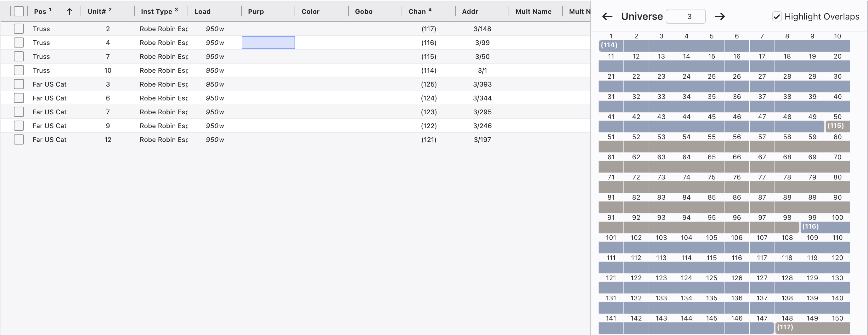Viewport: 868px width, 335px height.
Task: Click the Gobo column header
Action: pos(364,11)
